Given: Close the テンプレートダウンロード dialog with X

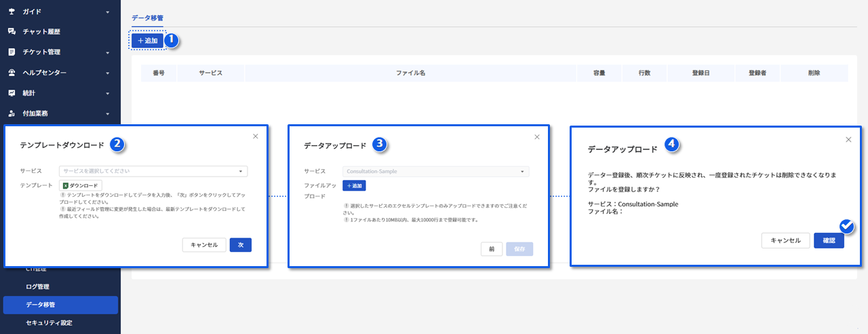Looking at the screenshot, I should [256, 136].
